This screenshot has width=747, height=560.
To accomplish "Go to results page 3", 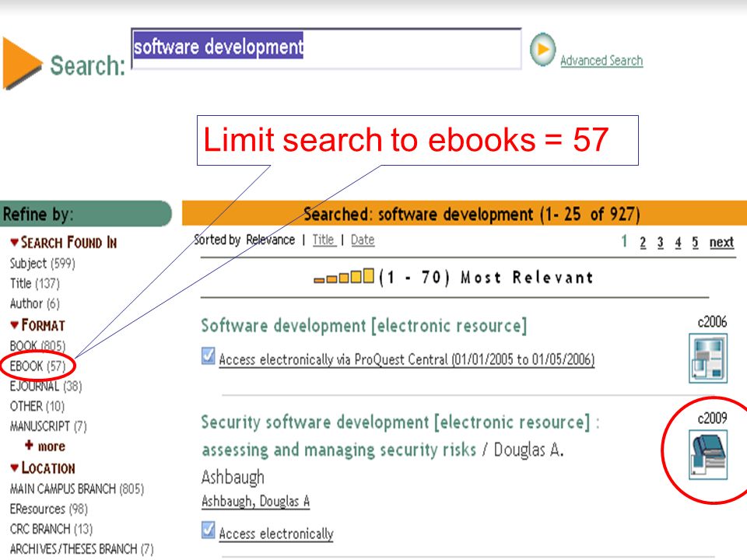I will coord(661,243).
